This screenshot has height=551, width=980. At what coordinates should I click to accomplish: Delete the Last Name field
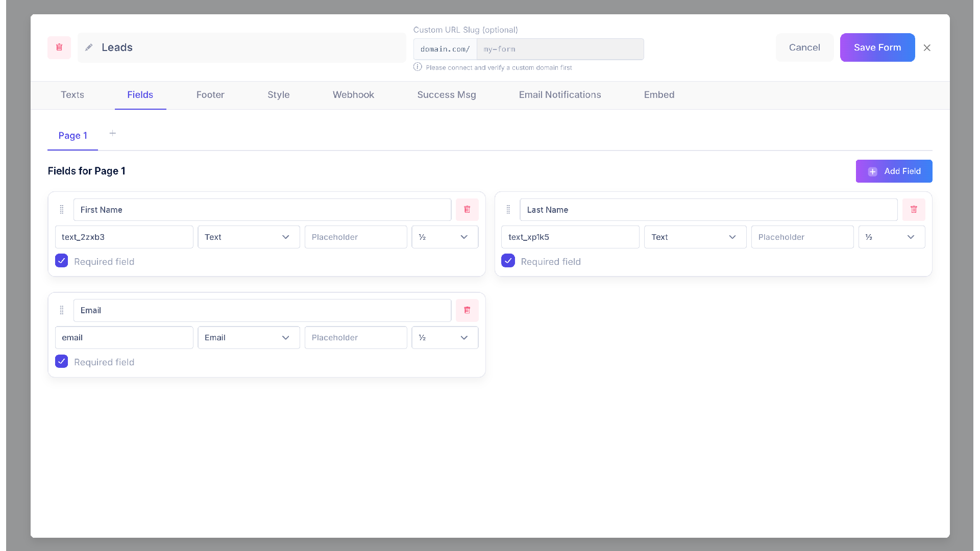coord(914,210)
